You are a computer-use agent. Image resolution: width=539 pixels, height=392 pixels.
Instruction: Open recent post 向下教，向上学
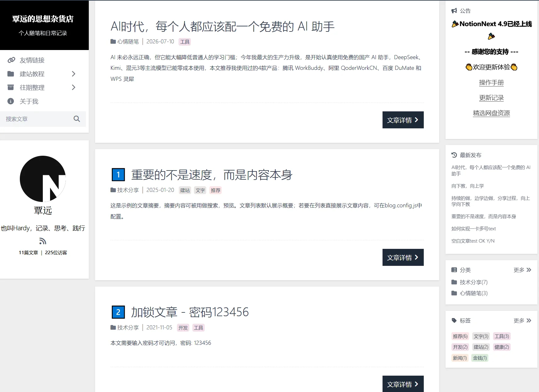click(x=468, y=186)
